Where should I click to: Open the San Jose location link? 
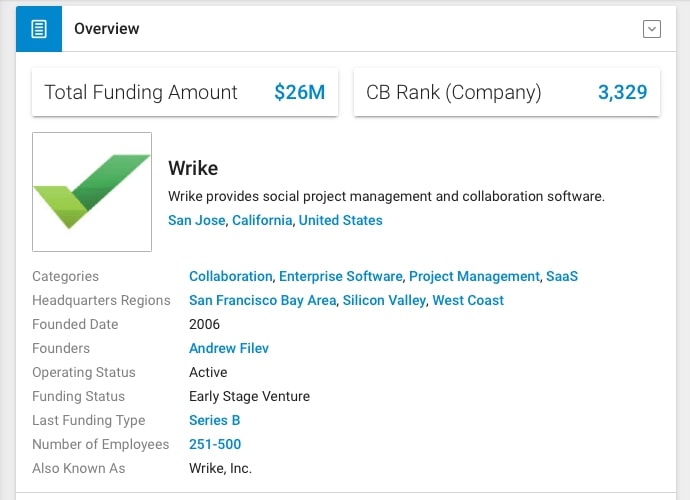tap(197, 220)
